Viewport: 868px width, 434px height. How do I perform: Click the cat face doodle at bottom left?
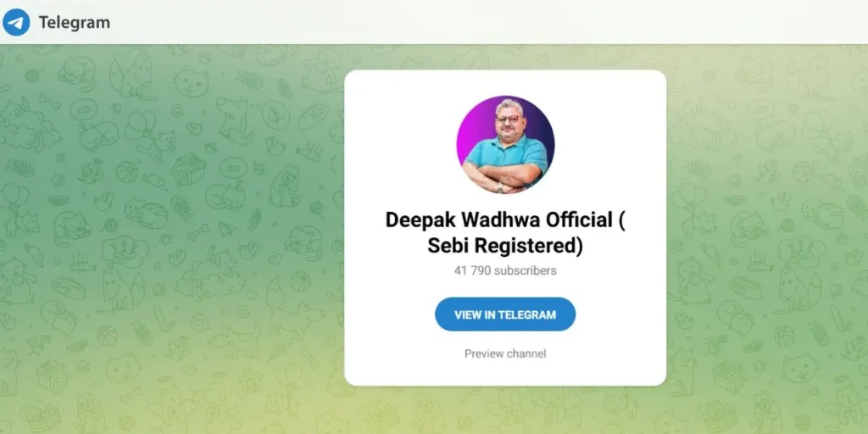point(123,366)
